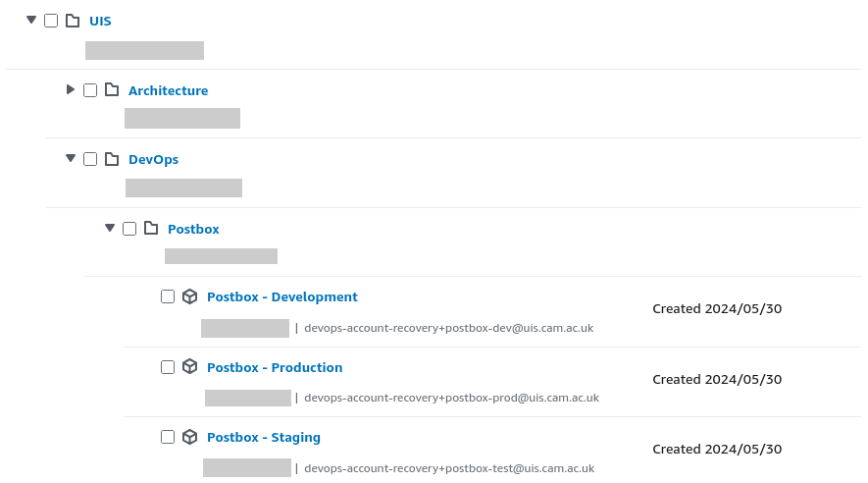Select the Postbox - Development account checkbox
This screenshot has width=868, height=483.
tap(168, 296)
